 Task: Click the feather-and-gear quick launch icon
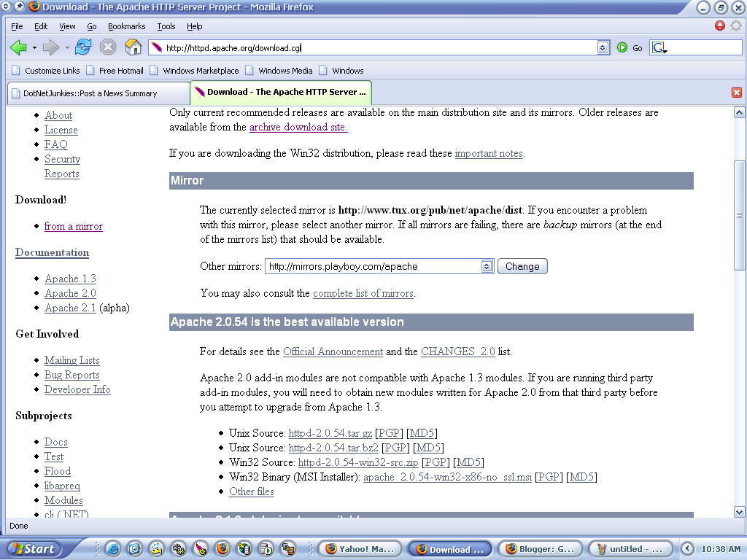(201, 549)
